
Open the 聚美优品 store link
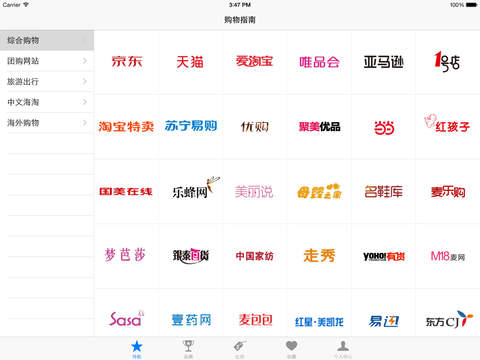click(319, 127)
